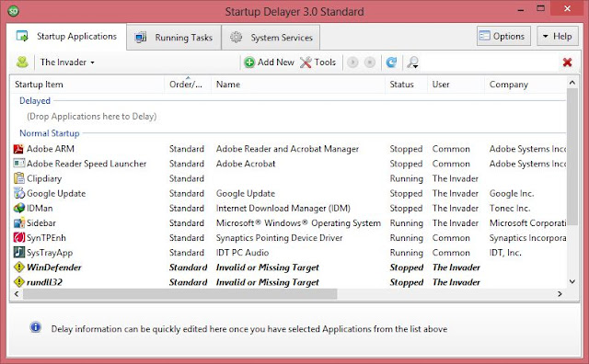Click 'Adobe Reader and Acrobat Manager' name cell

(287, 149)
